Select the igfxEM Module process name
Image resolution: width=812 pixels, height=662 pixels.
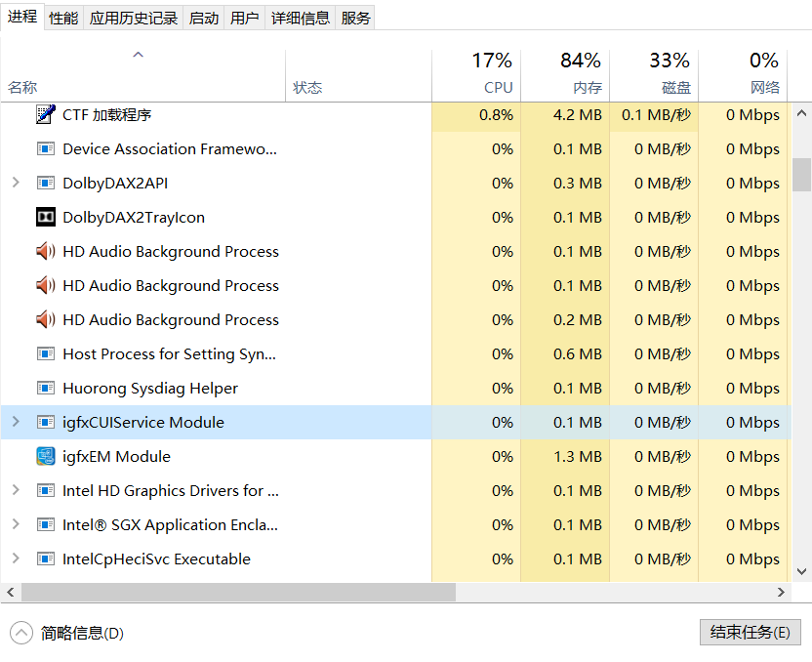(116, 457)
